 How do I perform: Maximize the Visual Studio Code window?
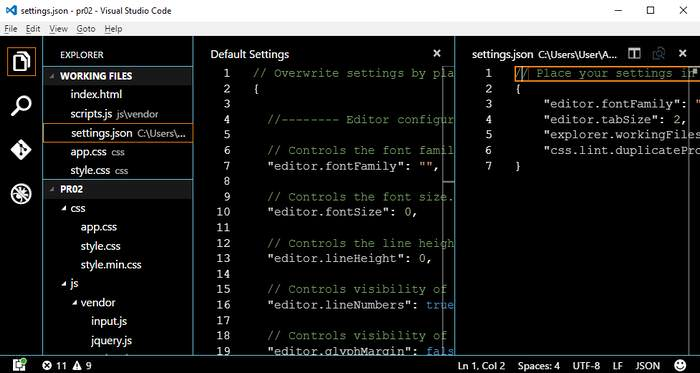[x=650, y=10]
